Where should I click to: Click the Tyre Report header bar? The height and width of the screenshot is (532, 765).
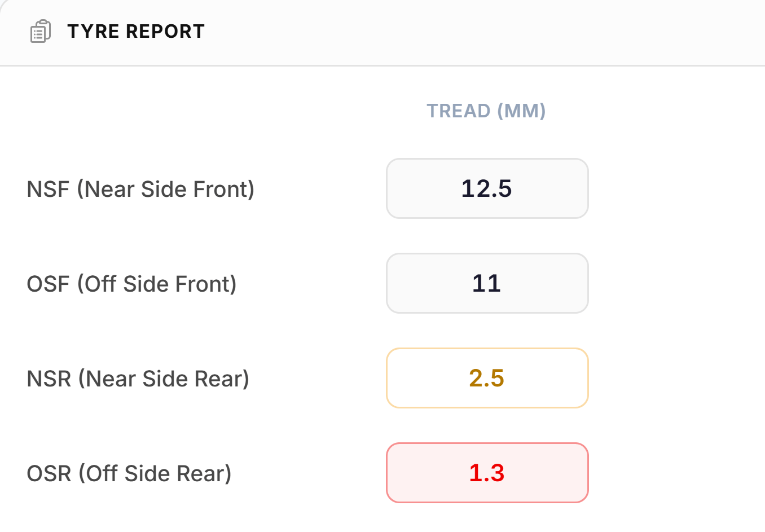point(383,32)
